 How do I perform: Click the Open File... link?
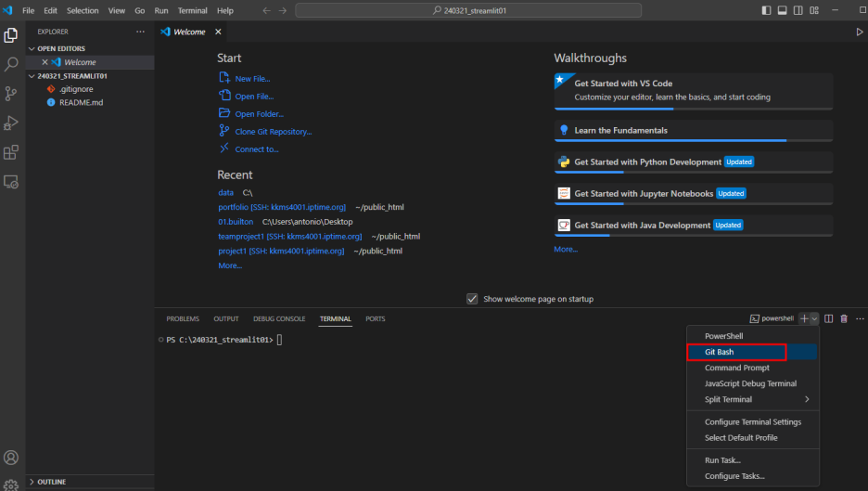click(x=254, y=97)
